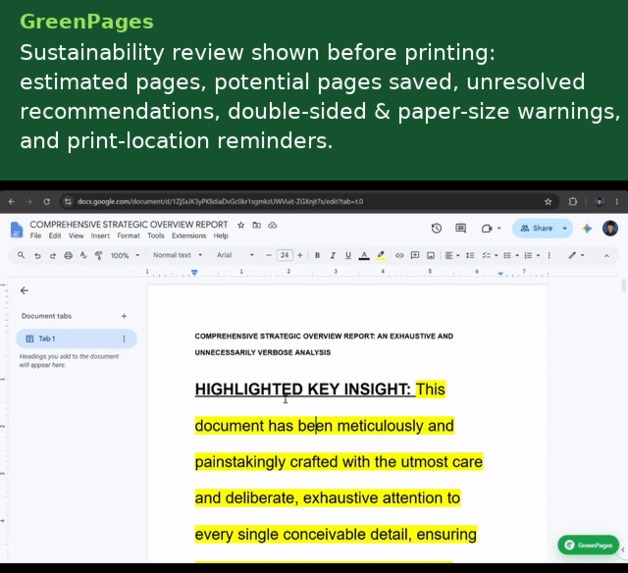This screenshot has height=573, width=628.
Task: Click the document title field
Action: [x=129, y=225]
